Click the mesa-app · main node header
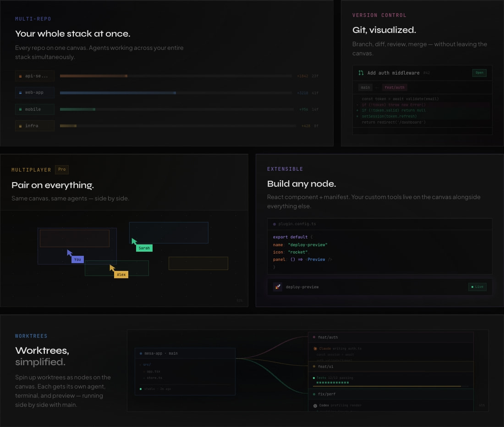The width and height of the screenshot is (504, 427). 185,353
